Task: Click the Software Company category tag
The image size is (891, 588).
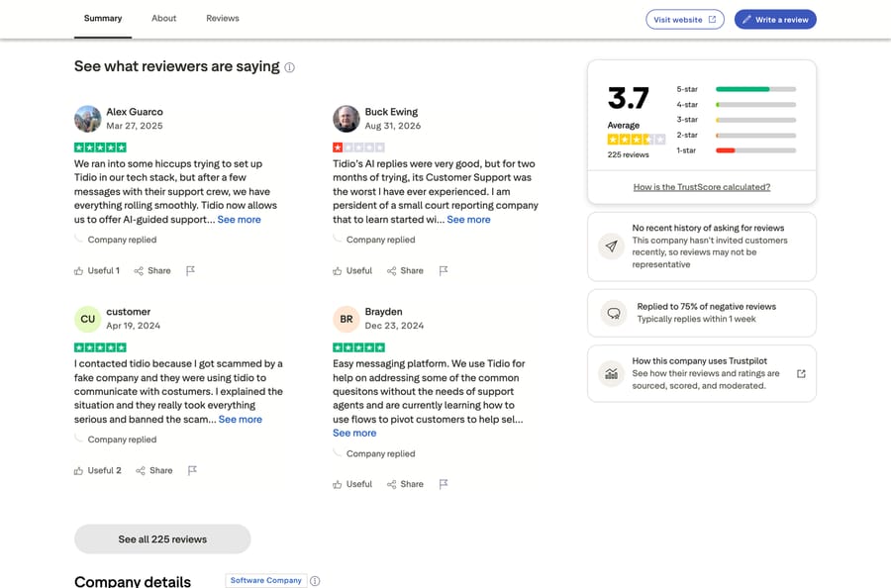Action: (x=266, y=580)
